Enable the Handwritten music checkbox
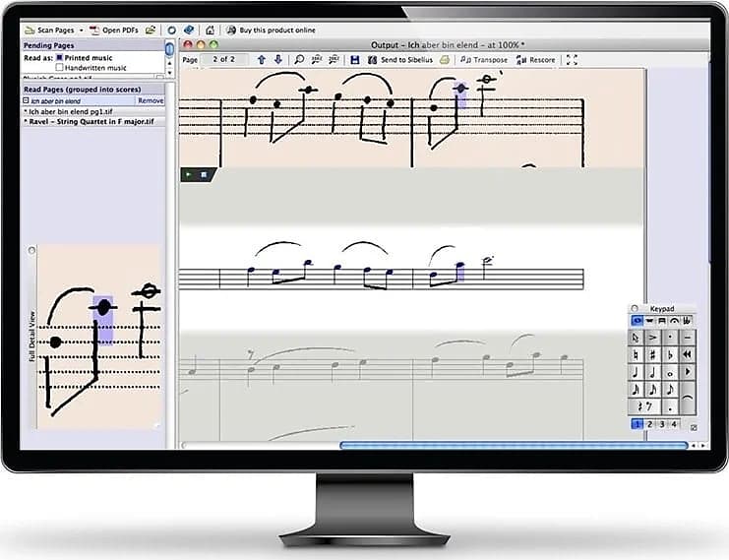 click(59, 68)
